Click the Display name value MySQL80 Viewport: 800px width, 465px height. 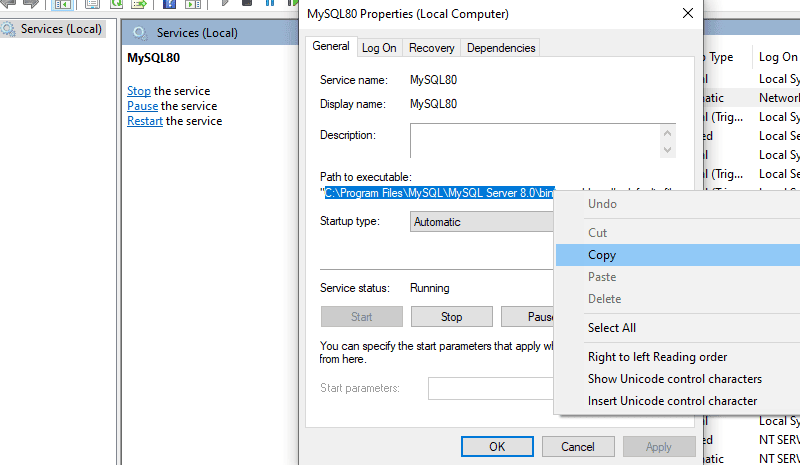(x=433, y=104)
